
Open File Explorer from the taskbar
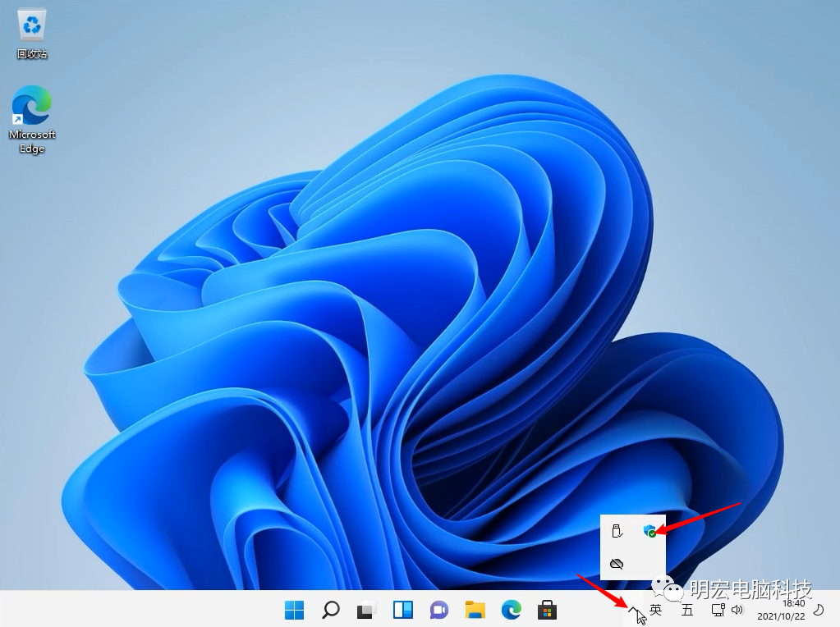[x=475, y=609]
